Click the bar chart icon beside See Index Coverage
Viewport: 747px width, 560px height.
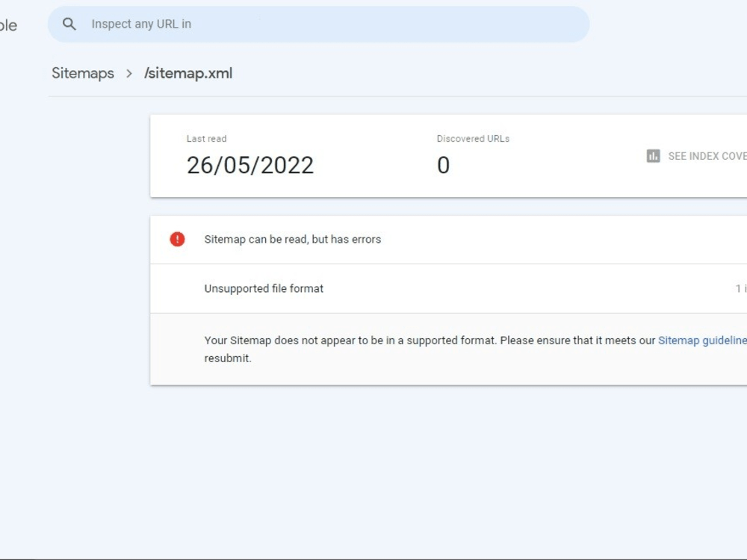pos(653,156)
